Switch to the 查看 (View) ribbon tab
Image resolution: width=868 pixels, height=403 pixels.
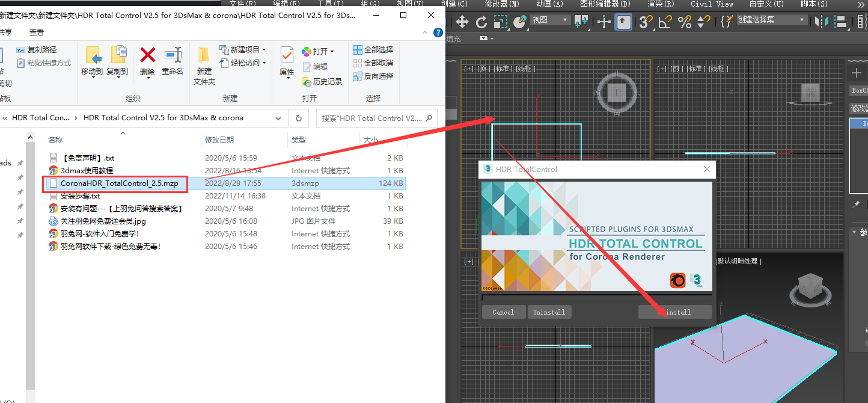[x=37, y=32]
